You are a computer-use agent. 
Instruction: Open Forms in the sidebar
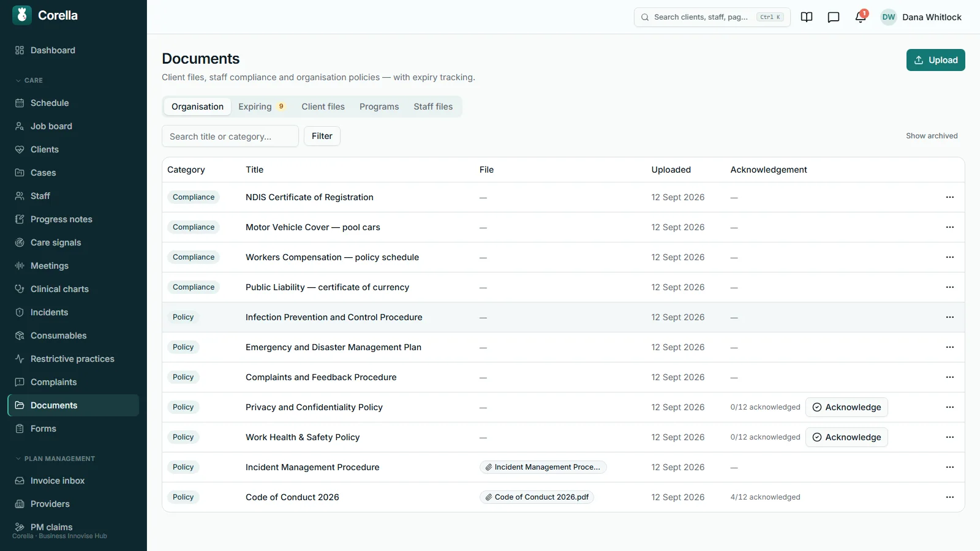click(73, 429)
